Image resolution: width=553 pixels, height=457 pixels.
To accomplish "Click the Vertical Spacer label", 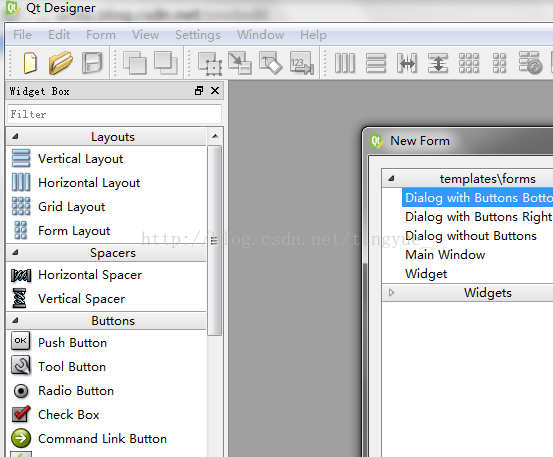I will 81,299.
